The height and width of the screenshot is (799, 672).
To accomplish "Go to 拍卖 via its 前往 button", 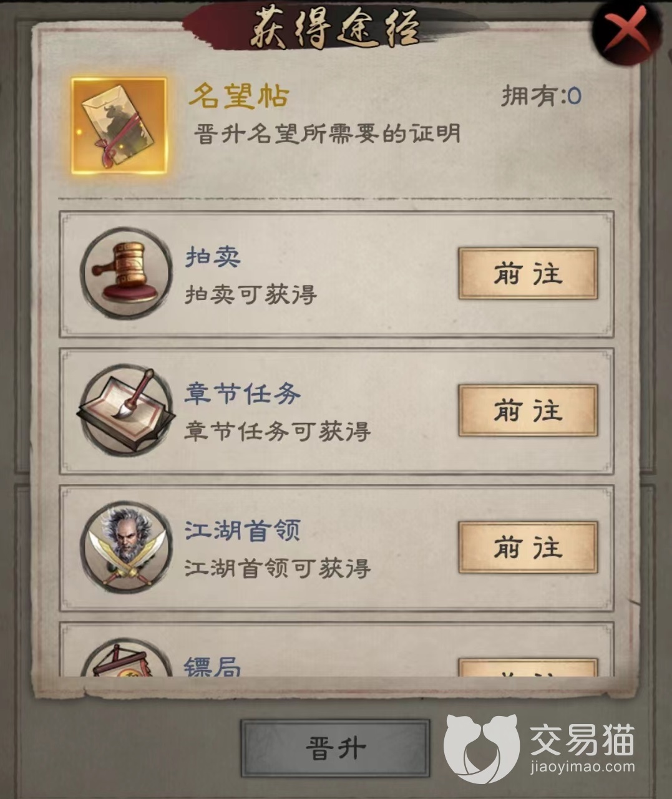I will (x=528, y=273).
